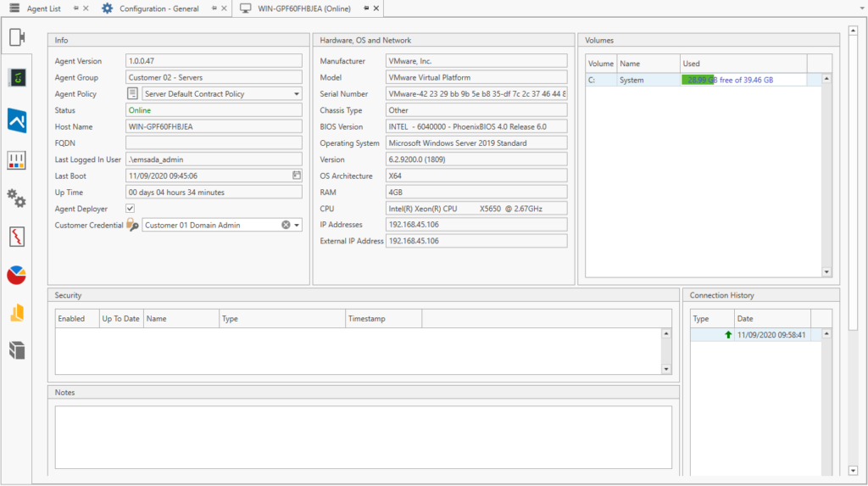868x486 pixels.
Task: Sort Security by Type column
Action: 281,319
